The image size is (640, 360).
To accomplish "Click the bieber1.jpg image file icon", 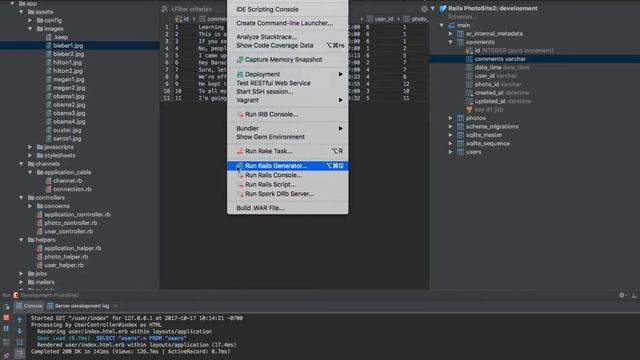I will click(49, 46).
